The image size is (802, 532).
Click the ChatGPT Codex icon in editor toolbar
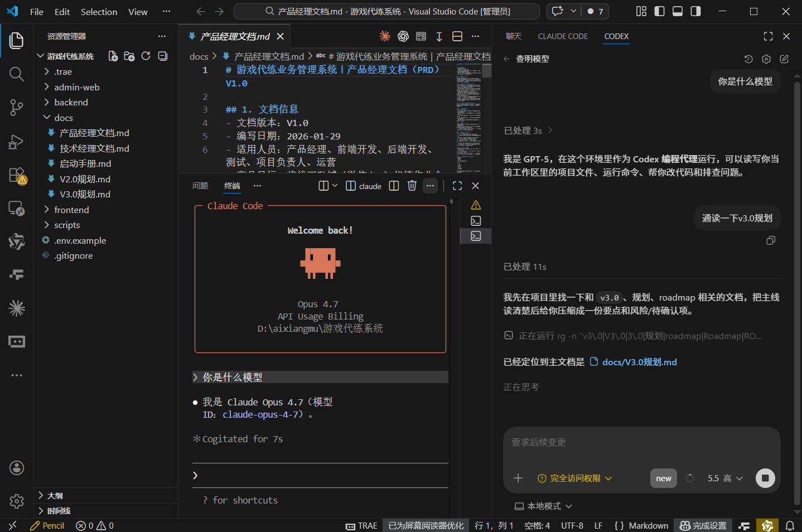pos(403,36)
